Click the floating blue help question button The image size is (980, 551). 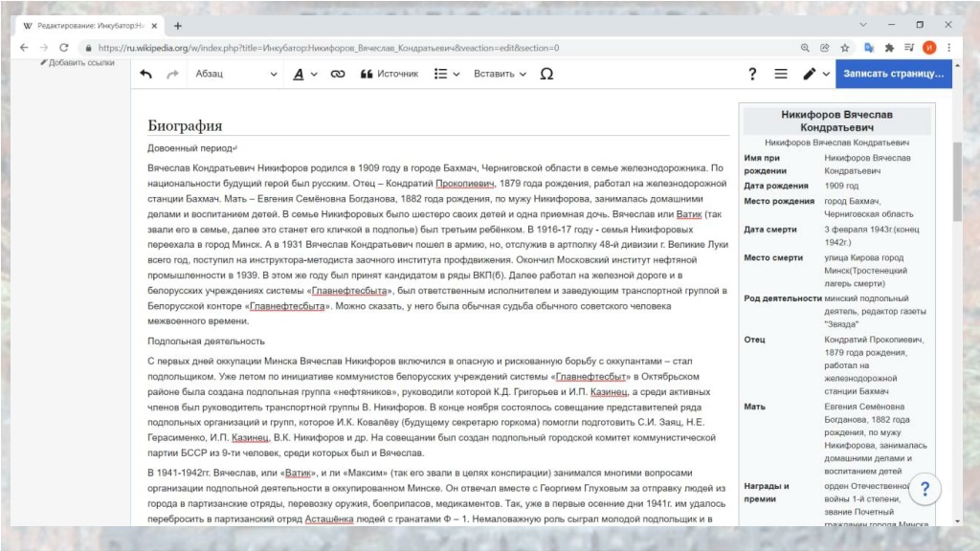click(x=925, y=489)
